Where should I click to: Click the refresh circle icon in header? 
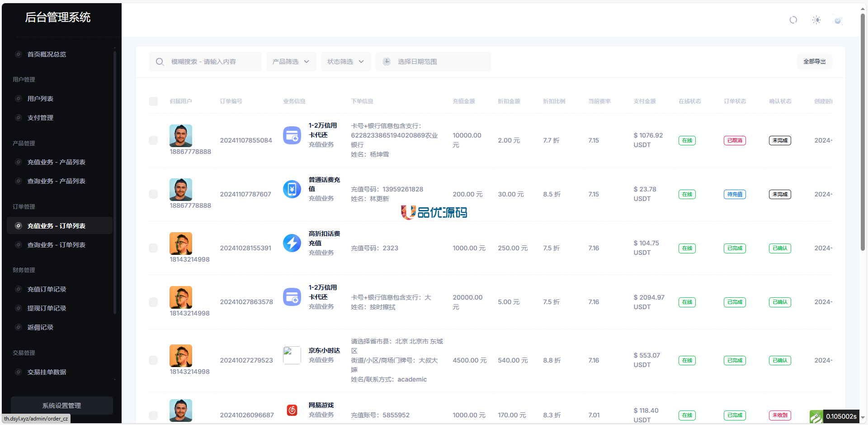click(x=793, y=20)
